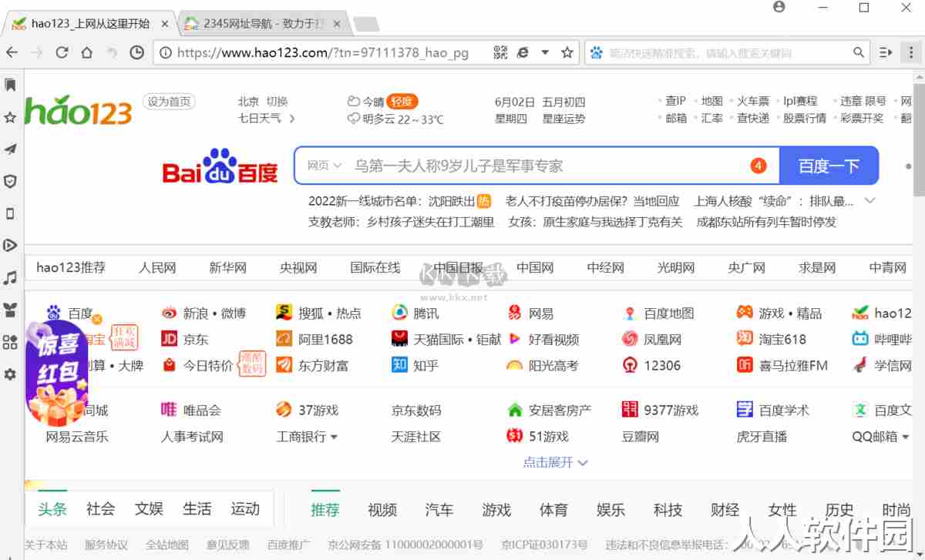
Task: Open the 游戏 feed tab
Action: pos(496,510)
